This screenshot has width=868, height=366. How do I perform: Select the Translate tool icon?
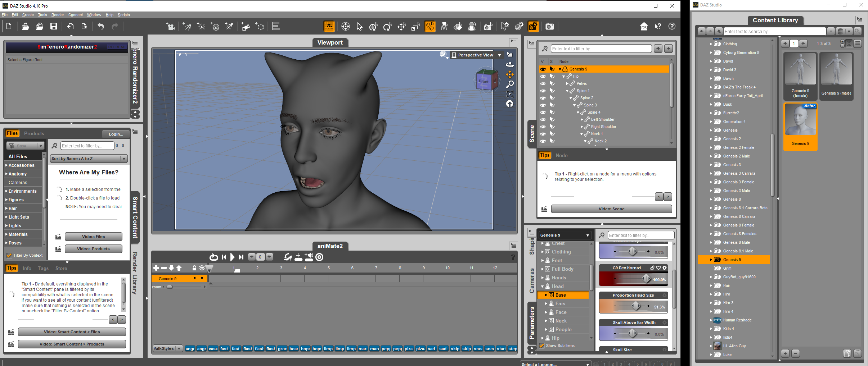[401, 26]
